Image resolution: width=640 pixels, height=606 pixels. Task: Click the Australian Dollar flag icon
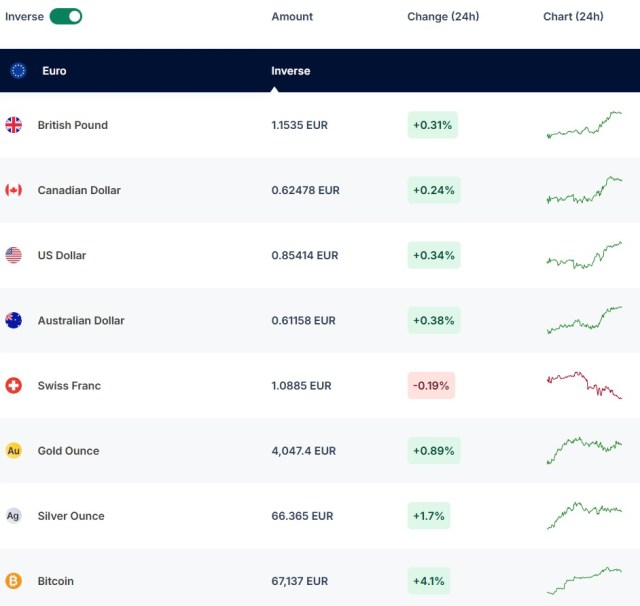(14, 320)
